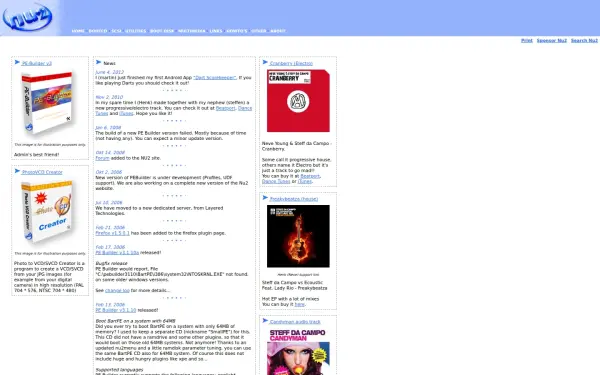Click the 'Nov 2, 2010' news date
The height and width of the screenshot is (375, 600).
point(109,97)
